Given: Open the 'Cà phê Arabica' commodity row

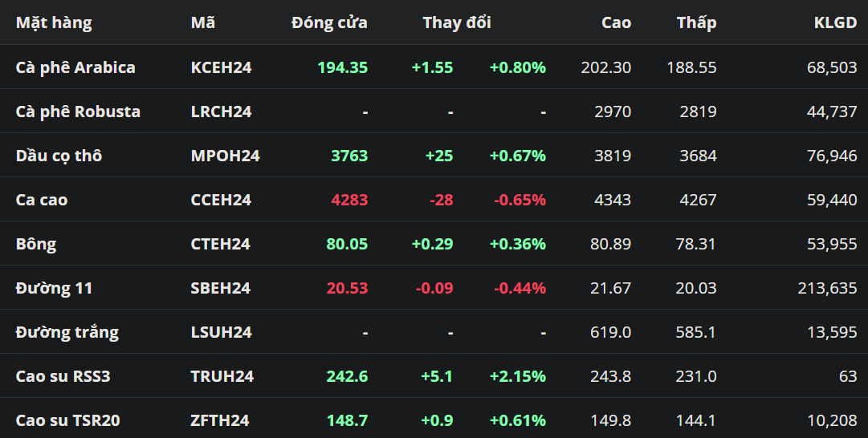Looking at the screenshot, I should point(75,67).
